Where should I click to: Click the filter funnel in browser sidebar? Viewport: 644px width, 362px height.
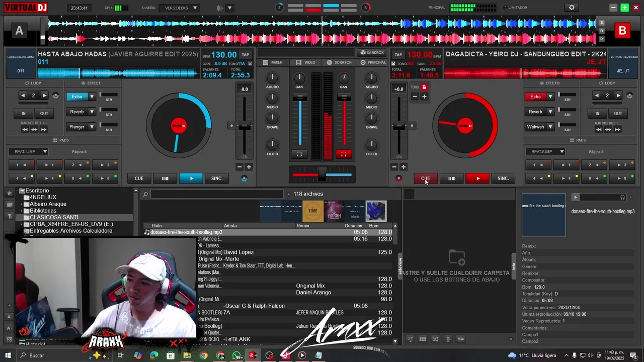click(10, 216)
